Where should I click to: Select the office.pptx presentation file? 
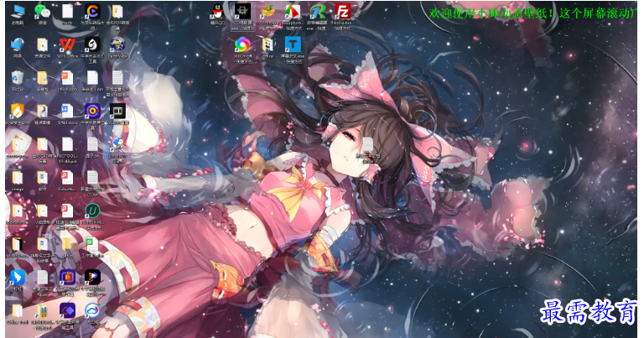67,78
